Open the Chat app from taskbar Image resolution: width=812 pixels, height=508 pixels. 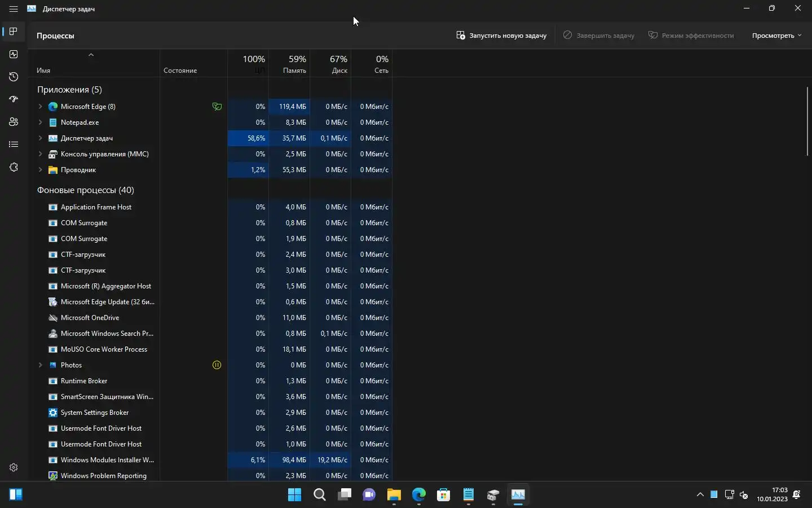coord(369,495)
